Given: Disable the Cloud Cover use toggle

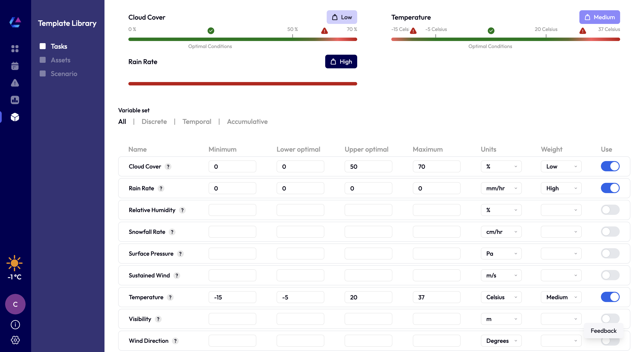Looking at the screenshot, I should pos(610,166).
